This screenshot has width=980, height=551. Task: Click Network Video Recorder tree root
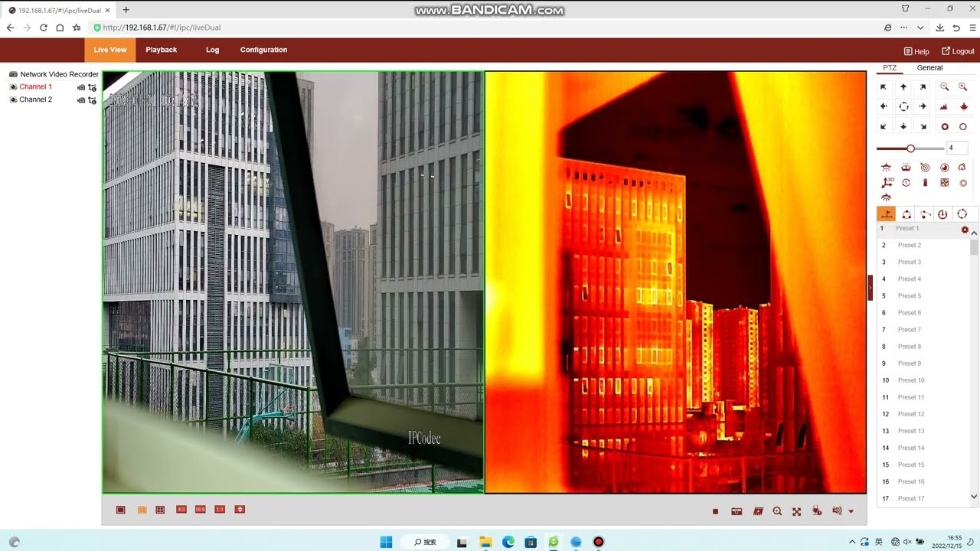pos(59,74)
